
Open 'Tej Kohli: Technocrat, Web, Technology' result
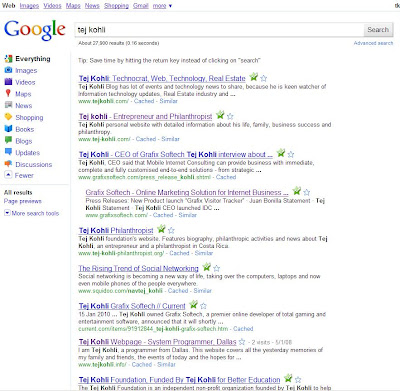click(x=162, y=78)
